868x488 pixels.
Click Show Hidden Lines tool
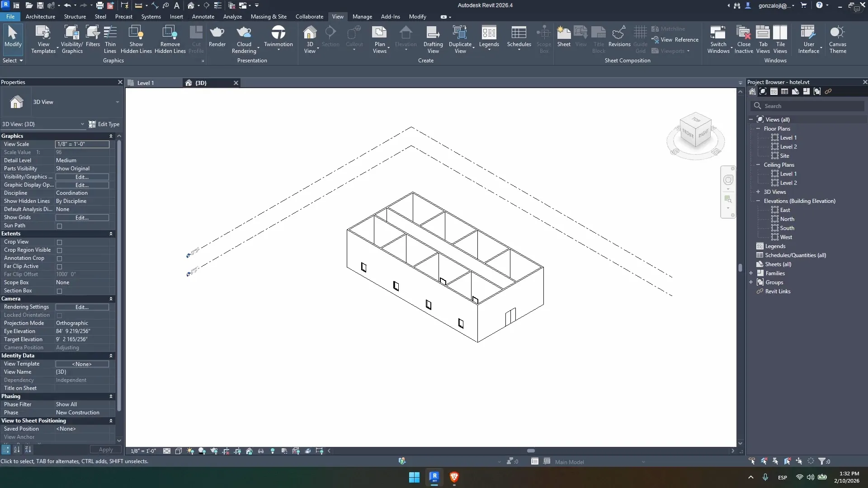(x=136, y=40)
